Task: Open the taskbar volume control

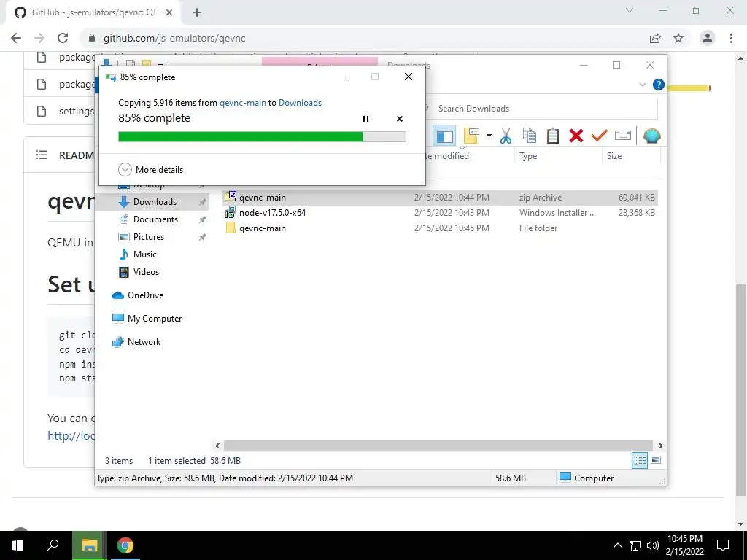Action: click(x=653, y=545)
